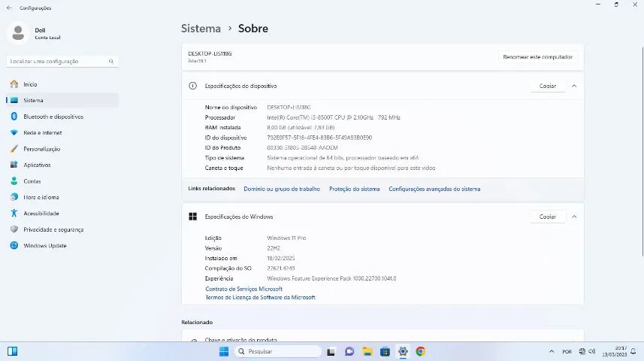Go to the Rede e Internet menu label
Viewport: 644px width, 361px height.
(x=43, y=133)
